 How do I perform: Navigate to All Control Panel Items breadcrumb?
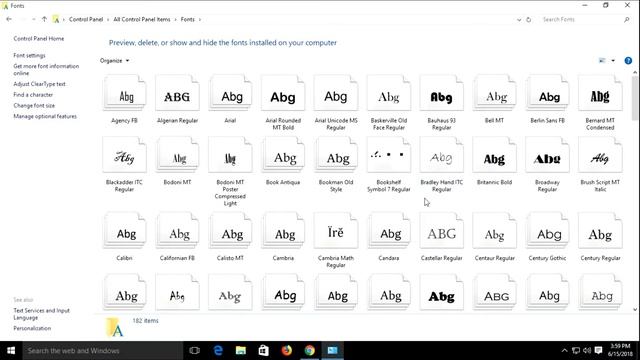pyautogui.click(x=142, y=19)
